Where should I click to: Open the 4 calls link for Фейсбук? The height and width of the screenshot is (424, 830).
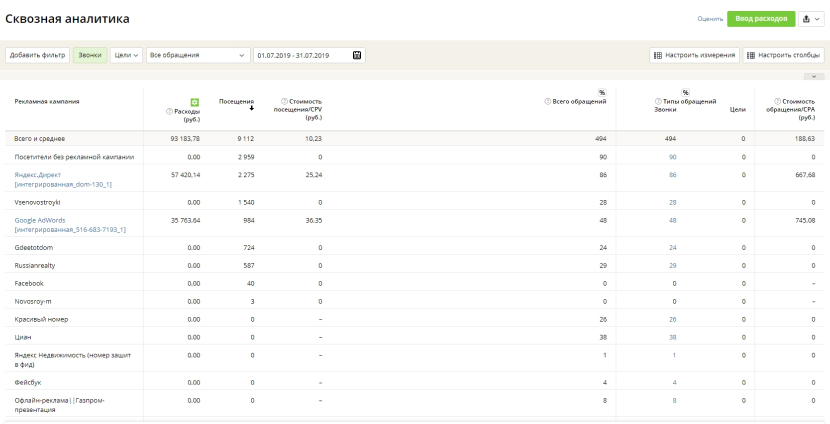(674, 383)
